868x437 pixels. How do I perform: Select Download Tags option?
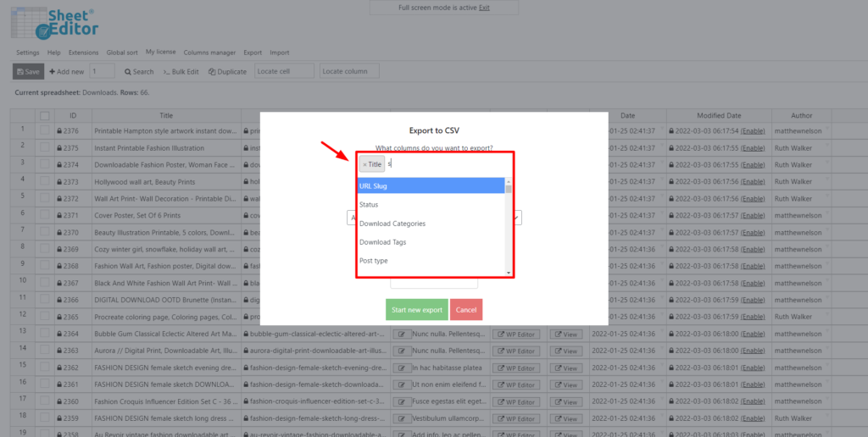click(x=431, y=242)
